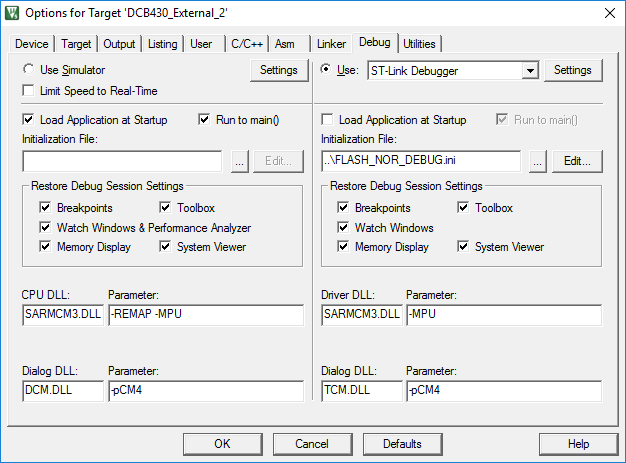Edit the FLASH_NOR_DEBUG.ini file
This screenshot has height=463, width=626.
pyautogui.click(x=577, y=161)
